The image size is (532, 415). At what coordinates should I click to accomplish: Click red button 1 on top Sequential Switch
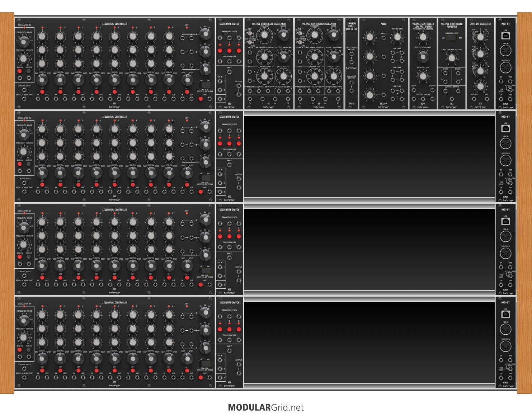(x=220, y=51)
